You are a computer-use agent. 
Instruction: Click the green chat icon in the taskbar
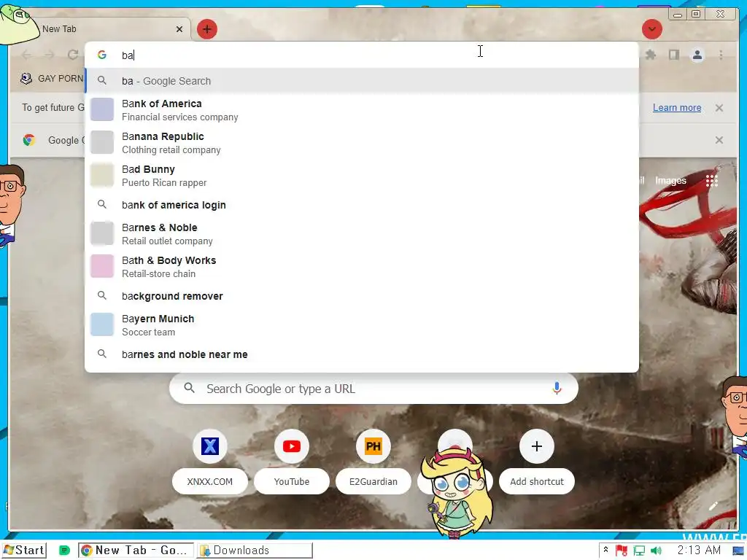pos(64,551)
